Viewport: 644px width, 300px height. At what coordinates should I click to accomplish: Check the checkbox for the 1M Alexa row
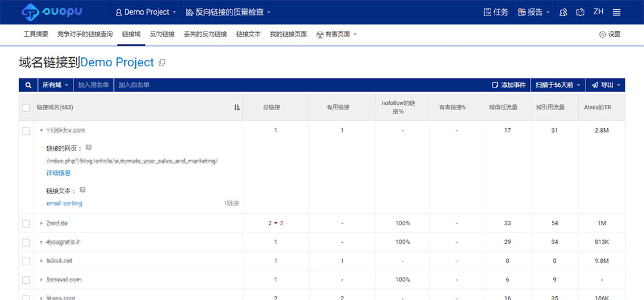click(x=26, y=223)
